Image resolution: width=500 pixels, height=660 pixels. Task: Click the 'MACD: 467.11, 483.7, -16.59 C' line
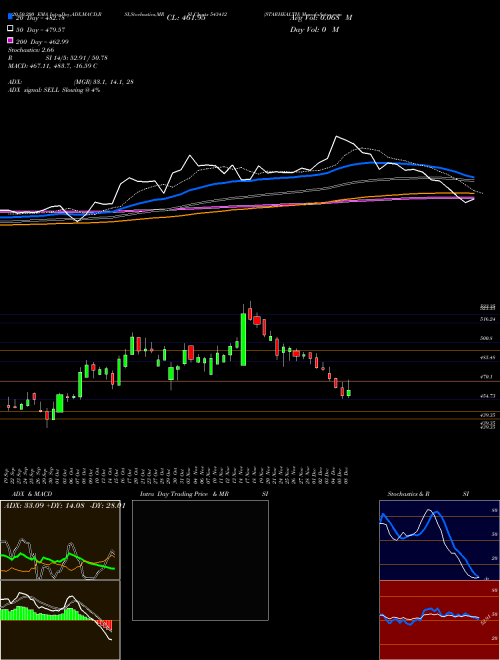click(x=53, y=66)
